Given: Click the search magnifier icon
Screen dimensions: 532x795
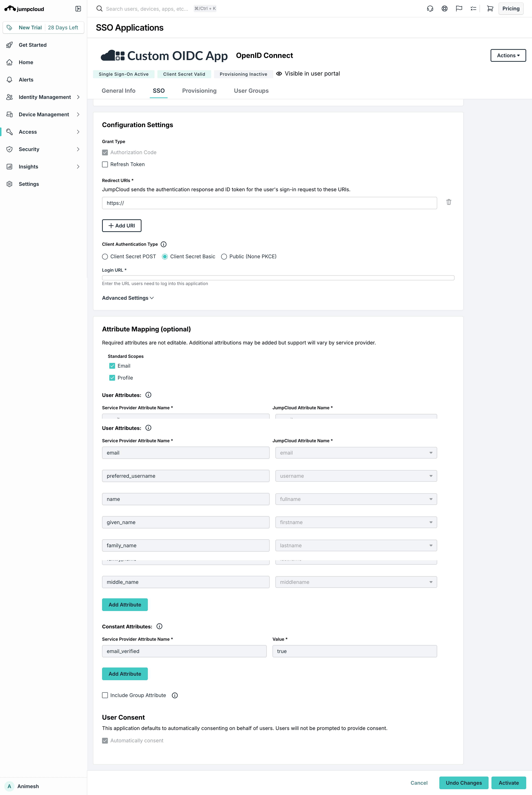Looking at the screenshot, I should [99, 9].
